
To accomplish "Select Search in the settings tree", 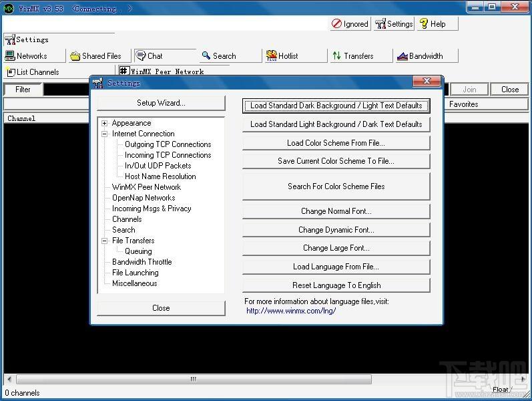I will click(x=123, y=230).
